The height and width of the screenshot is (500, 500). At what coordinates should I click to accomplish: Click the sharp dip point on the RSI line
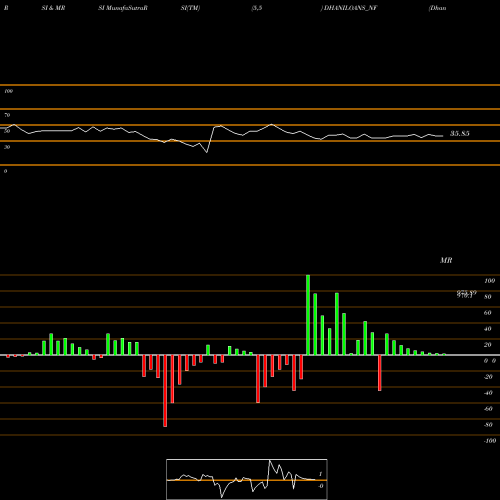[207, 152]
